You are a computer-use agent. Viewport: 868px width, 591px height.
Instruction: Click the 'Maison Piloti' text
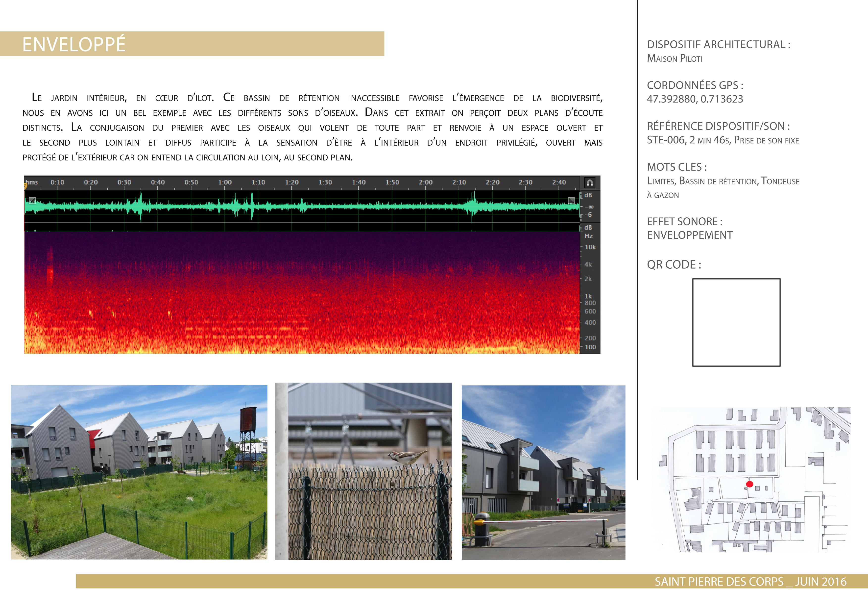tap(675, 58)
